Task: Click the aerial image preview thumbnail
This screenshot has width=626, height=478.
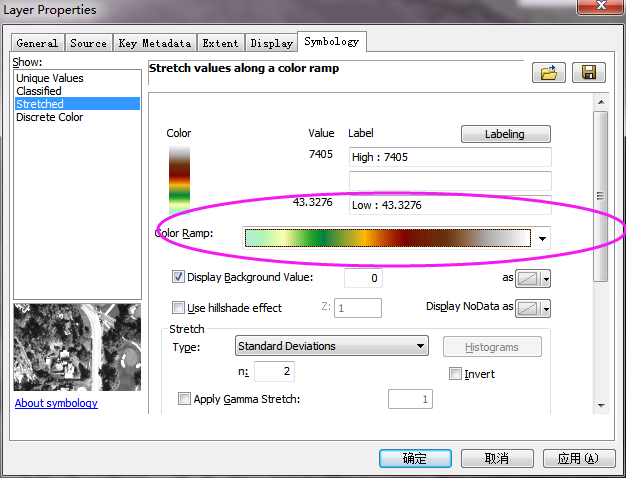Action: (x=77, y=347)
